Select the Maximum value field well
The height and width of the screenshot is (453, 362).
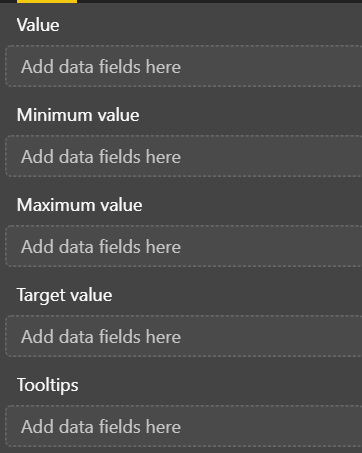[x=184, y=246]
